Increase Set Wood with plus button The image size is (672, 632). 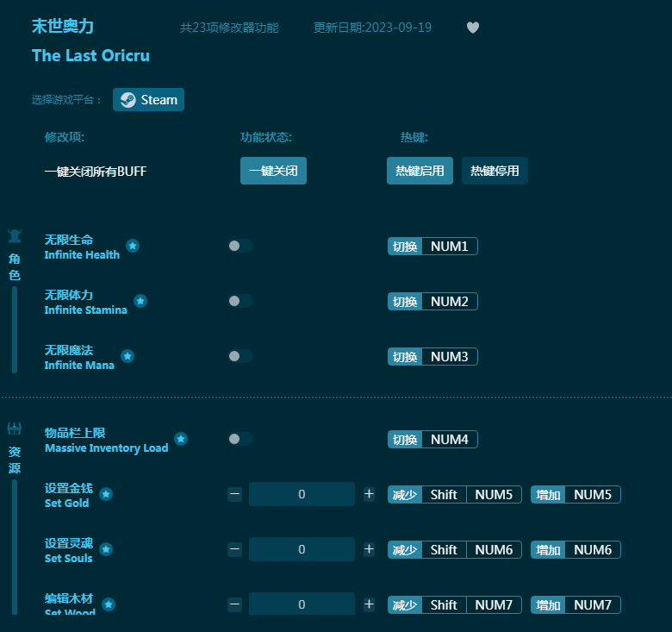pyautogui.click(x=369, y=604)
